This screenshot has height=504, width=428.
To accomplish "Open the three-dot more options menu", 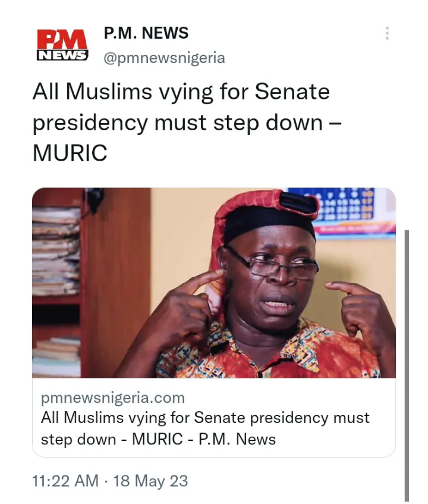I will tap(387, 33).
